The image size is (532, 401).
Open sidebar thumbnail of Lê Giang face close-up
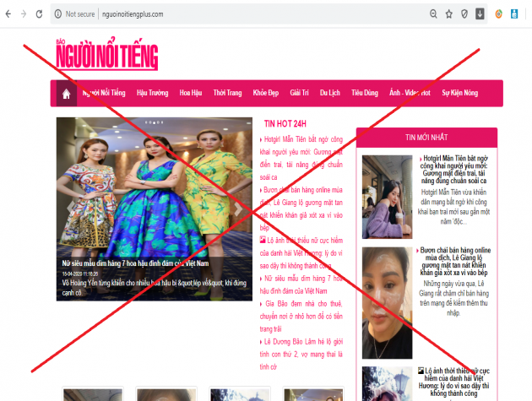pyautogui.click(x=387, y=303)
